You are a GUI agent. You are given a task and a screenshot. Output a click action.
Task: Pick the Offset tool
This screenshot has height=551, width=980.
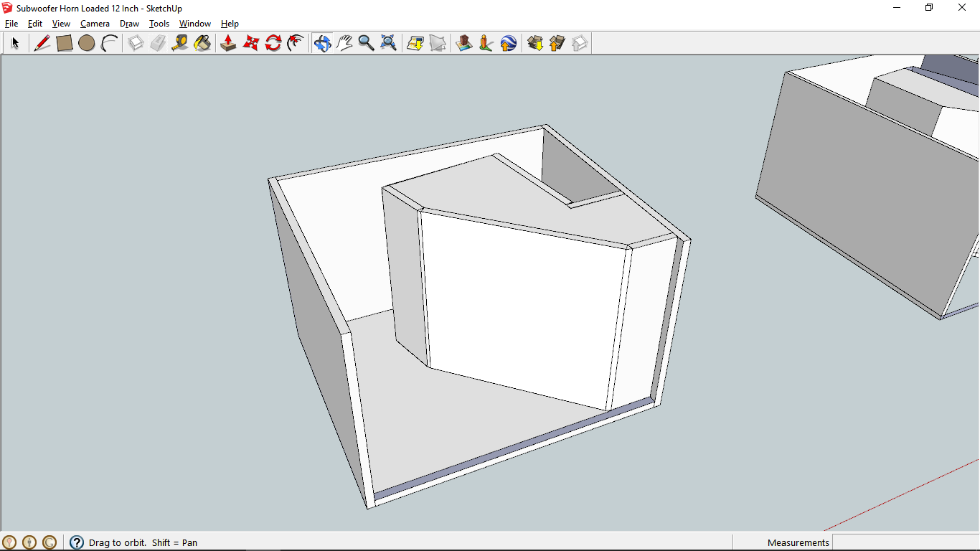[295, 43]
